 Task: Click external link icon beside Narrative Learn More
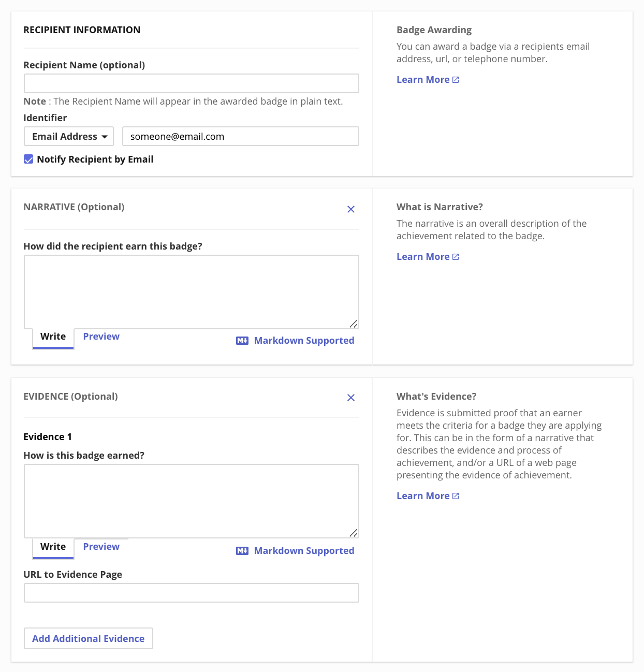[456, 257]
